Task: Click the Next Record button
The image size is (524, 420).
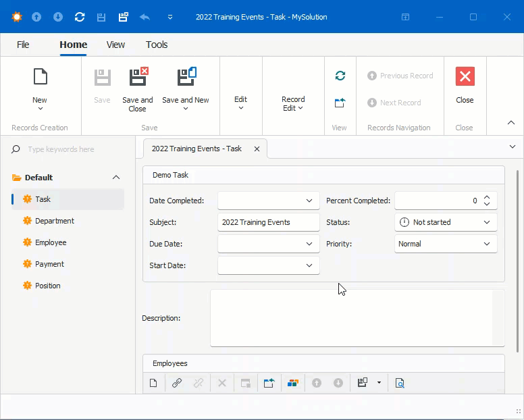Action: [x=394, y=103]
